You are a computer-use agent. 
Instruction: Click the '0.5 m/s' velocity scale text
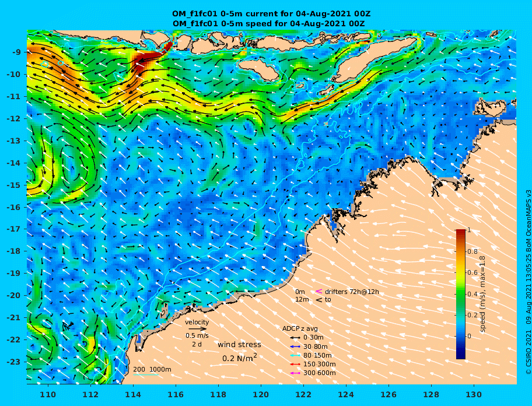197,335
